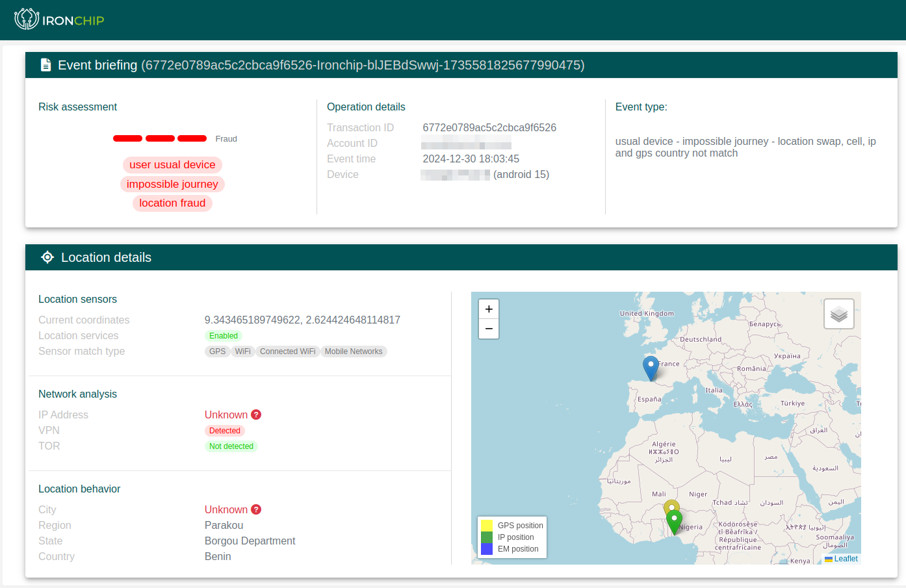Select the 'impossible journey' risk tag
The image size is (906, 588).
tap(172, 185)
